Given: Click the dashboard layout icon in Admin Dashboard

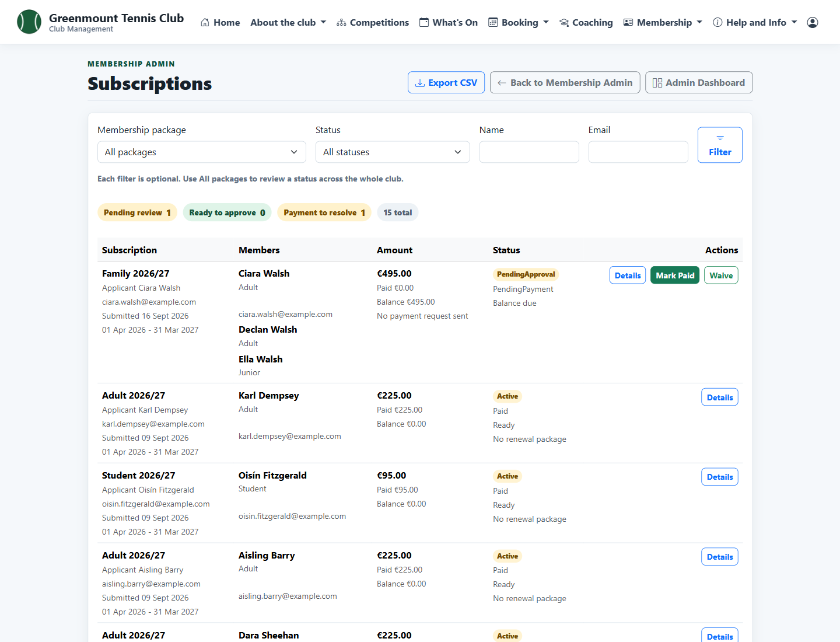Looking at the screenshot, I should click(x=657, y=83).
